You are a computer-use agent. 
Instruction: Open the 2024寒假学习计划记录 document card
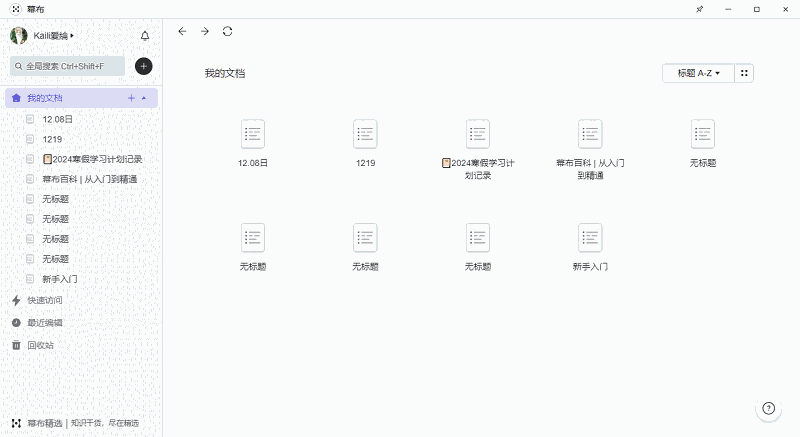(x=478, y=149)
